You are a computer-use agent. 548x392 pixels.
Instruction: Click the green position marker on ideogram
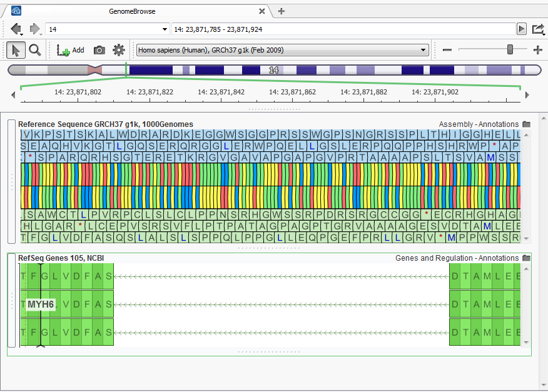click(x=126, y=70)
